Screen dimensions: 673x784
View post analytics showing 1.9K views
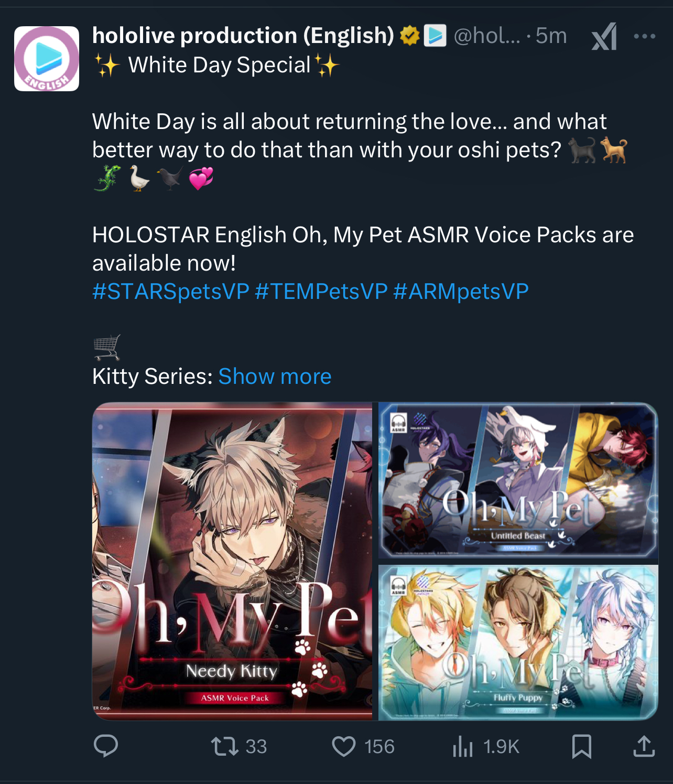click(x=486, y=746)
